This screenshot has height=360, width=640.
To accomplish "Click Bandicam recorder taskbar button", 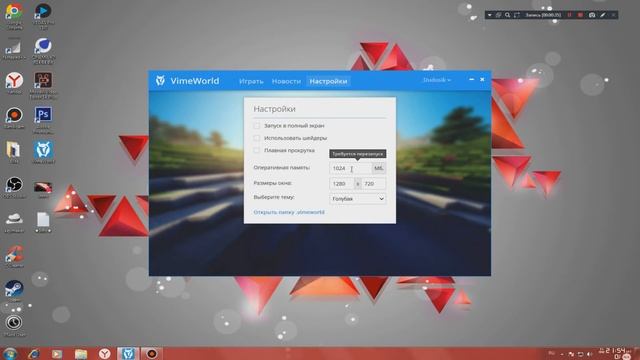I will [151, 354].
